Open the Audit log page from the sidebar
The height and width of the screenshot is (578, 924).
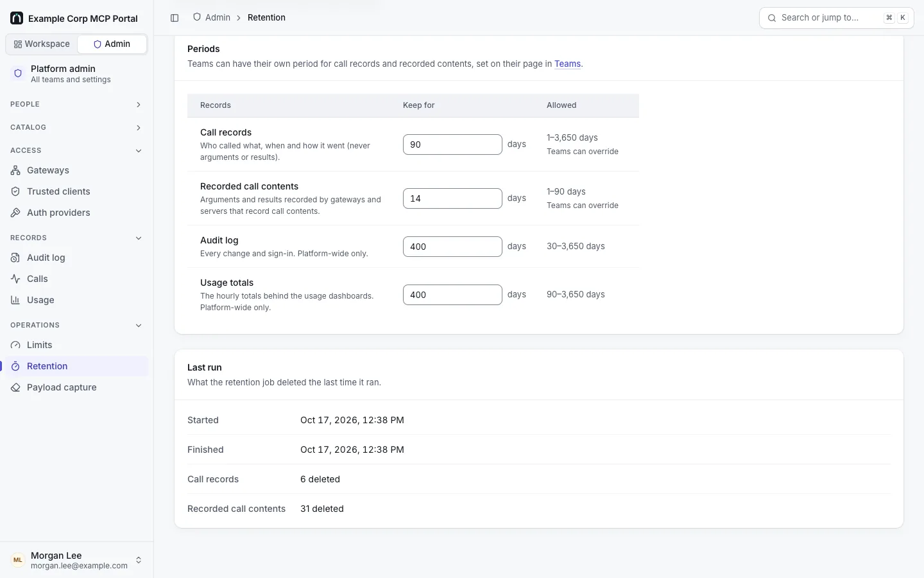[76, 258]
